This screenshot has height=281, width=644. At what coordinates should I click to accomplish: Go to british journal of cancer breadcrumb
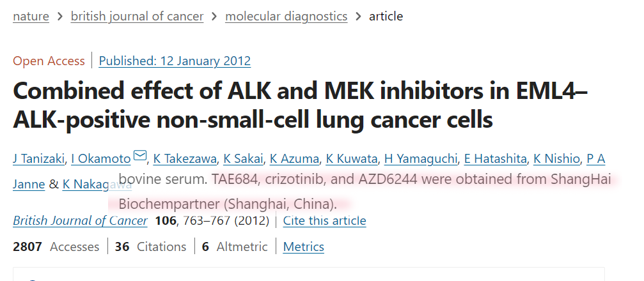(x=137, y=17)
